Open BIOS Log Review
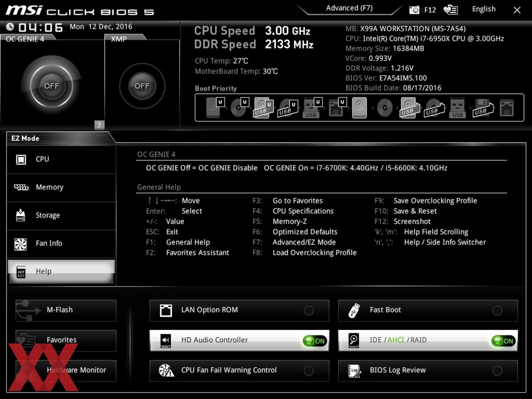532x399 pixels. pos(428,370)
